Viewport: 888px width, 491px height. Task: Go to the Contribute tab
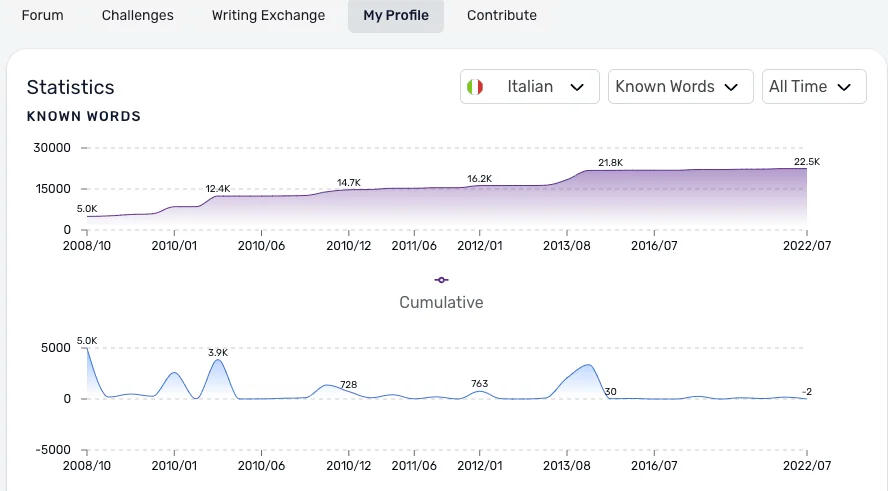tap(501, 15)
